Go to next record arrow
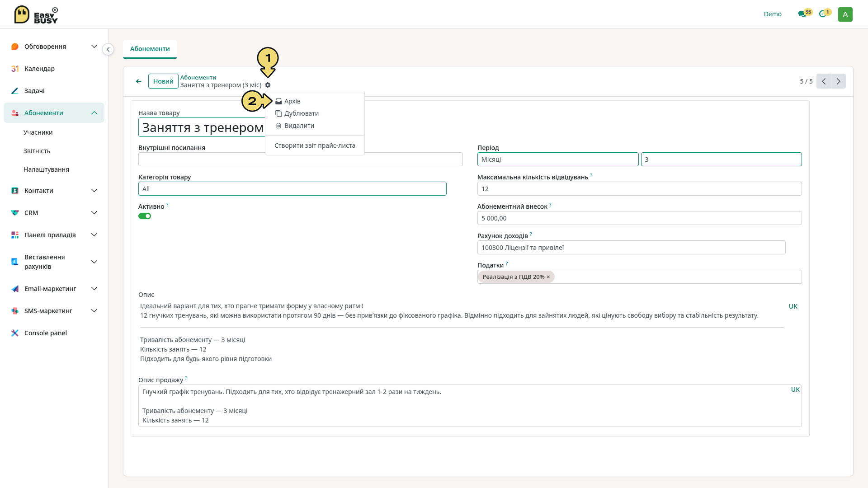The height and width of the screenshot is (488, 868). click(x=839, y=81)
